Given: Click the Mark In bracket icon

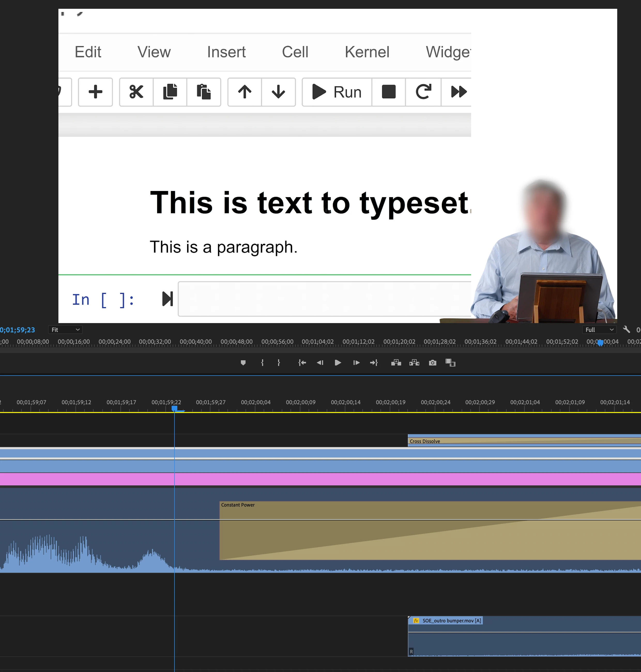Looking at the screenshot, I should click(262, 362).
